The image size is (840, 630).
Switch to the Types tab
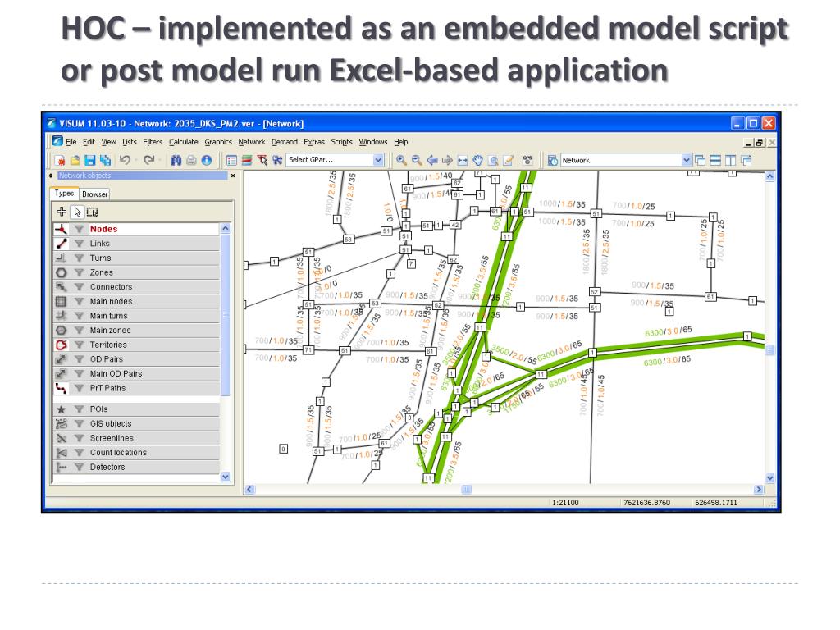64,194
